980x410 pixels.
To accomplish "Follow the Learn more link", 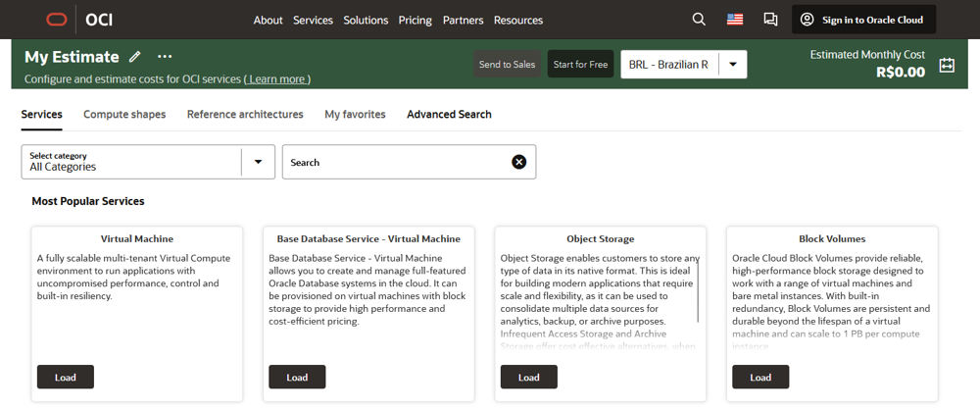I will click(x=277, y=78).
